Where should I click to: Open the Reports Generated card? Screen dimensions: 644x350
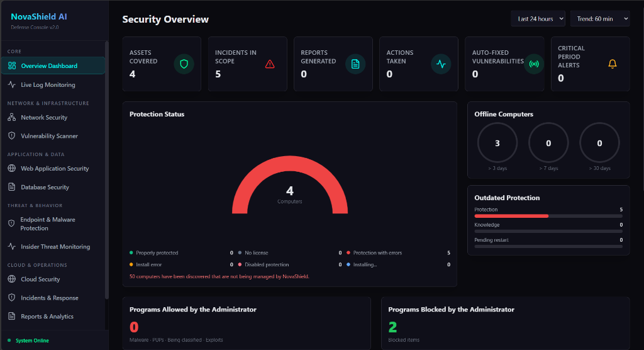(333, 64)
